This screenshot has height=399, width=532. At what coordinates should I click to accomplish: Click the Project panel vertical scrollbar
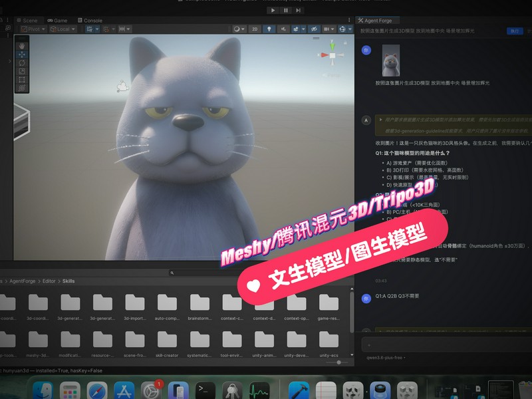352,312
